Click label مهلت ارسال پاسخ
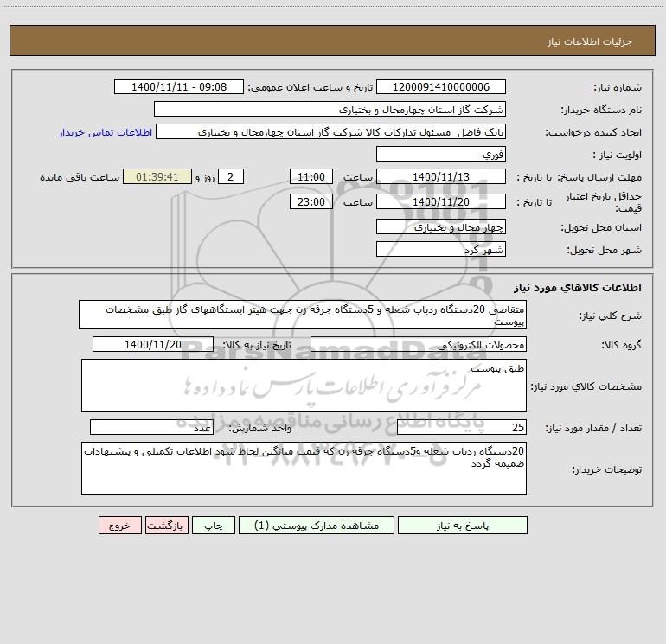This screenshot has width=666, height=644. point(599,177)
